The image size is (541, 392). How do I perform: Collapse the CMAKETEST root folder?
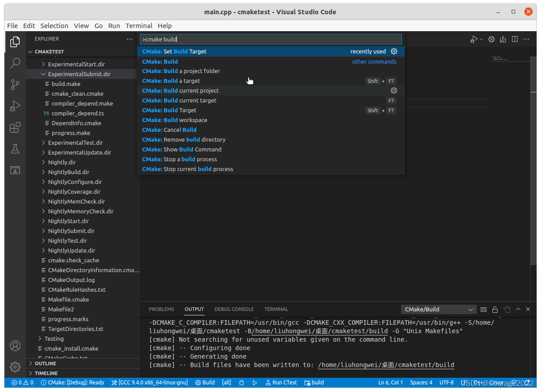pyautogui.click(x=31, y=52)
